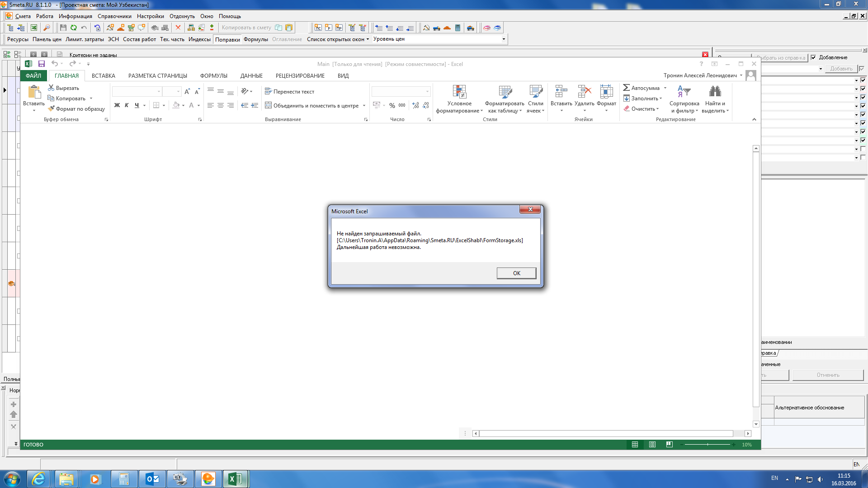This screenshot has height=488, width=868.
Task: Click the ЛС document icon in Smeta.RU toolbar
Action: 318,28
